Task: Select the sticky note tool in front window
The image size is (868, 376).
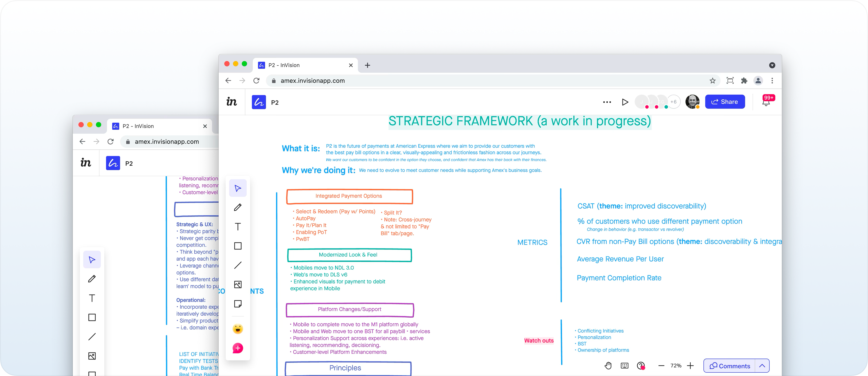Action: [x=238, y=304]
